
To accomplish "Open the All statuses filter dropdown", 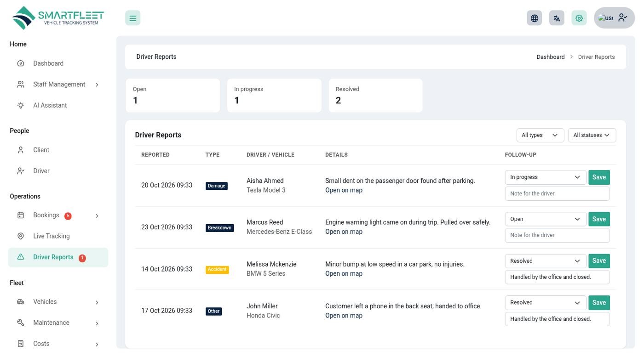I will [x=592, y=135].
